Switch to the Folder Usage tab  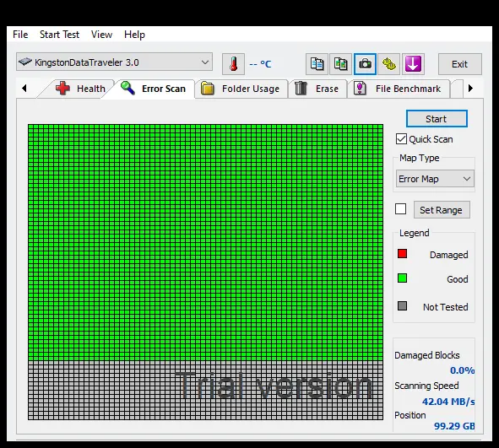[x=241, y=89]
